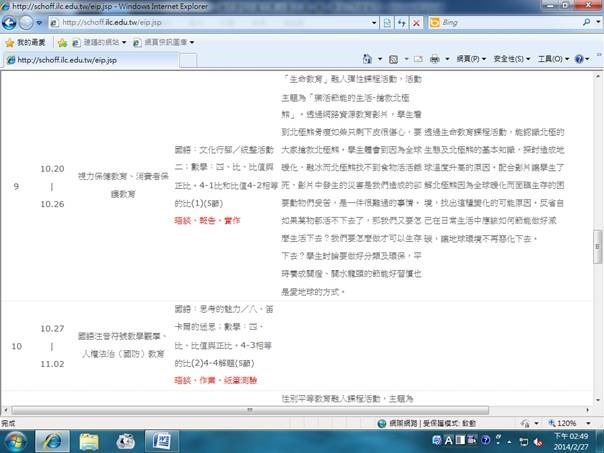Click the 建議的網站 favorites link

point(93,42)
